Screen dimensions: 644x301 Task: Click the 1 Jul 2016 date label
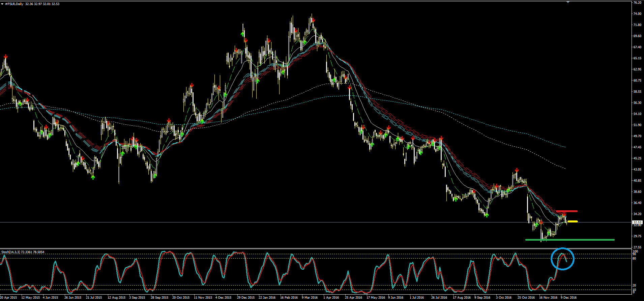(417, 298)
